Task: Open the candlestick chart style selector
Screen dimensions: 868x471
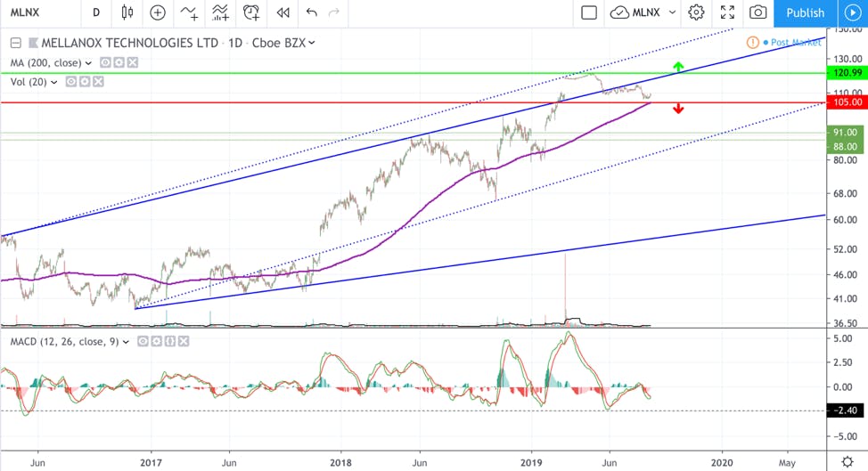Action: (127, 12)
